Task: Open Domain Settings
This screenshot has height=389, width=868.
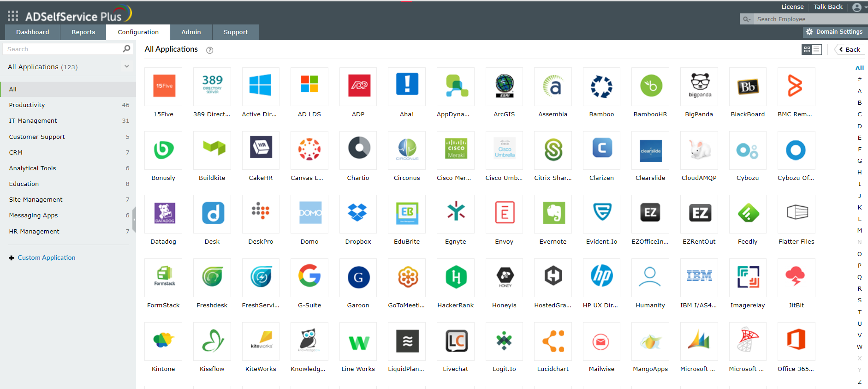Action: click(835, 32)
